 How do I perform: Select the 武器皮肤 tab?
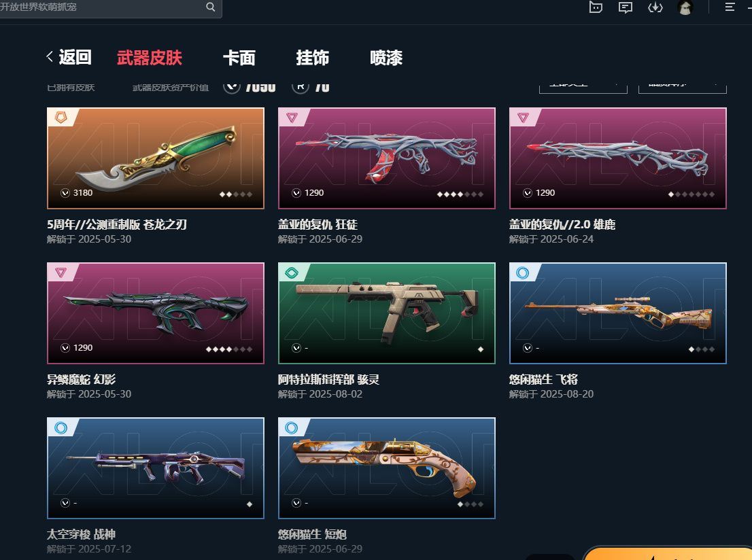150,58
